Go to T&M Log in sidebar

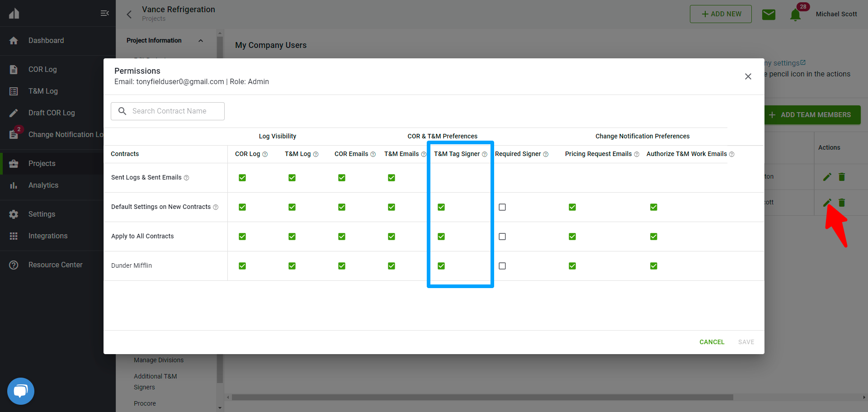pos(43,91)
